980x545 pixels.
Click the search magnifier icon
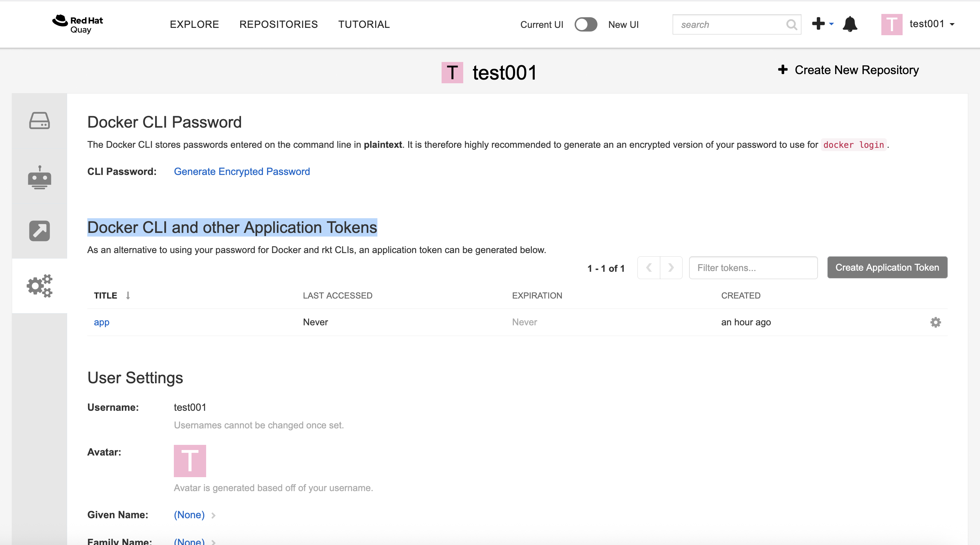click(791, 25)
